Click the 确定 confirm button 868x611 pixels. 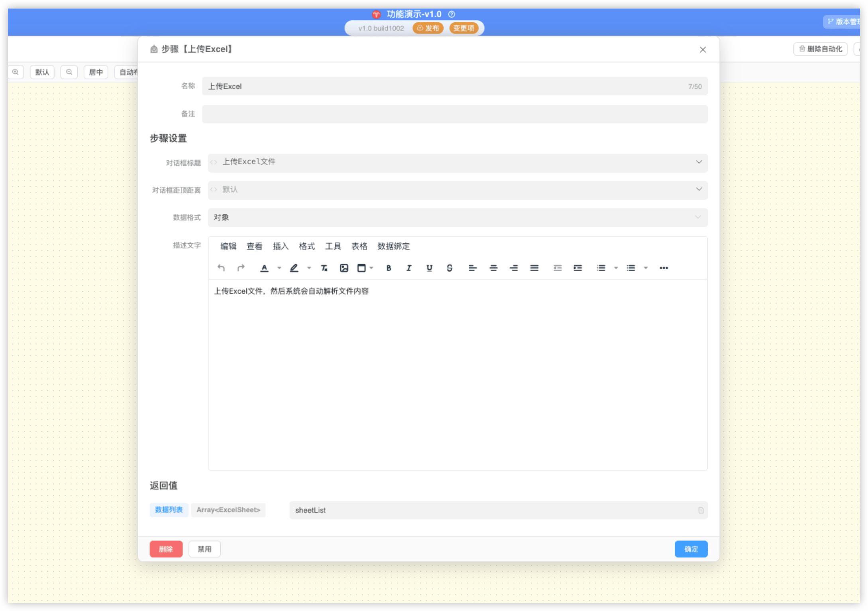point(691,549)
